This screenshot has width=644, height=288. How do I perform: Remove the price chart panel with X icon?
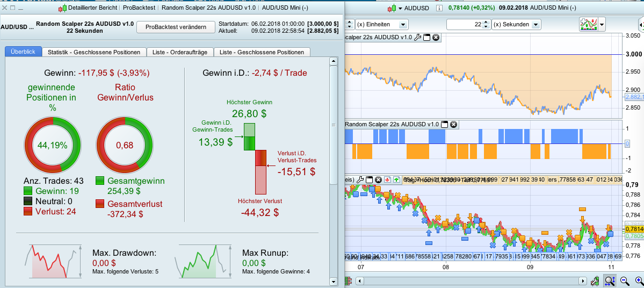(x=378, y=179)
